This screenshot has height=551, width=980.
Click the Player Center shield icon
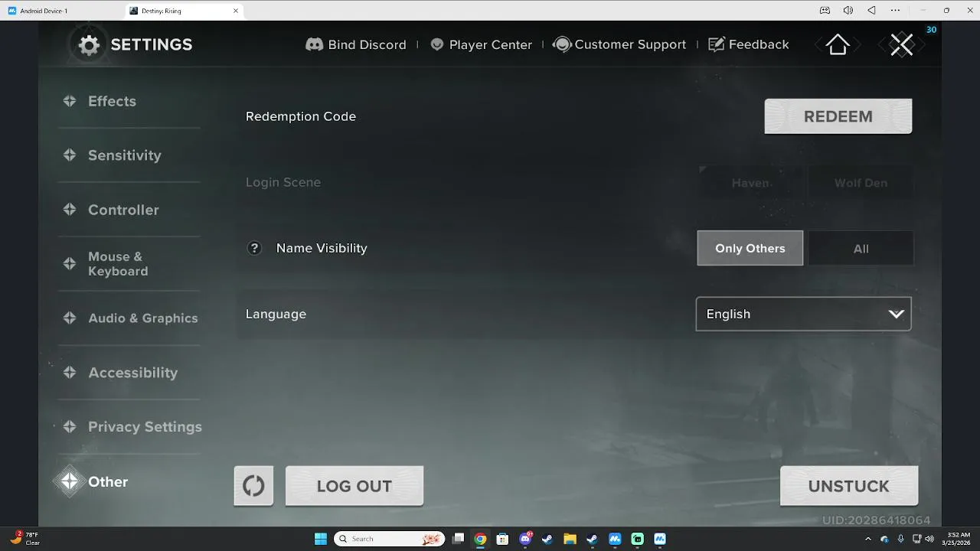(x=437, y=44)
